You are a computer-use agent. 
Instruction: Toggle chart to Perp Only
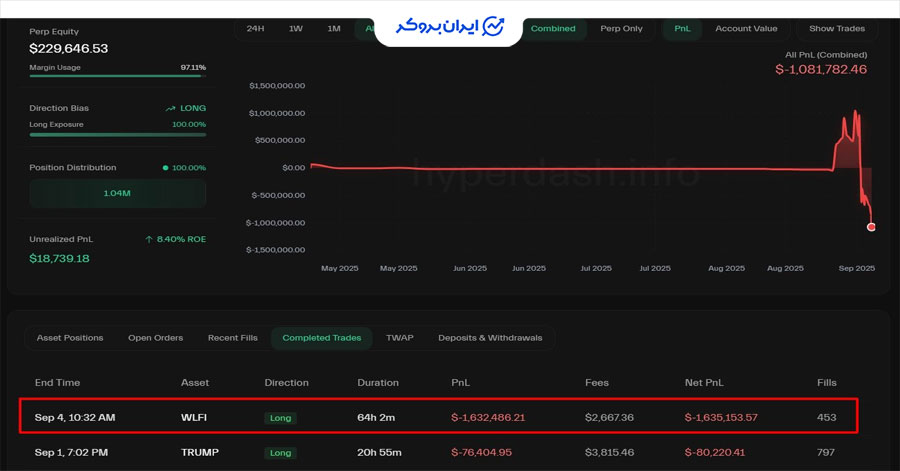coord(621,28)
